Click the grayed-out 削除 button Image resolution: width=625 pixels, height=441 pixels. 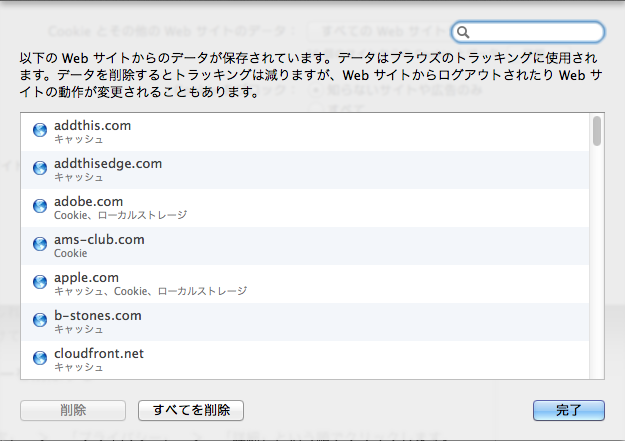pos(73,410)
